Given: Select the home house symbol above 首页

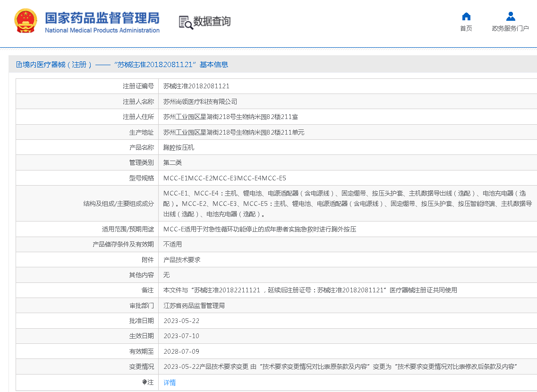Looking at the screenshot, I should (466, 16).
